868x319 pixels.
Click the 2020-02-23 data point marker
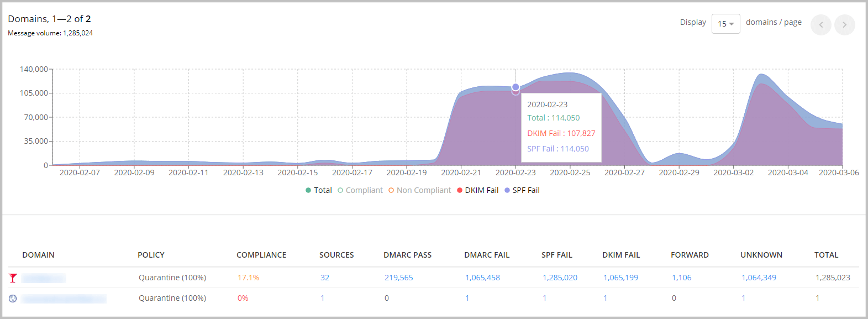(x=515, y=87)
